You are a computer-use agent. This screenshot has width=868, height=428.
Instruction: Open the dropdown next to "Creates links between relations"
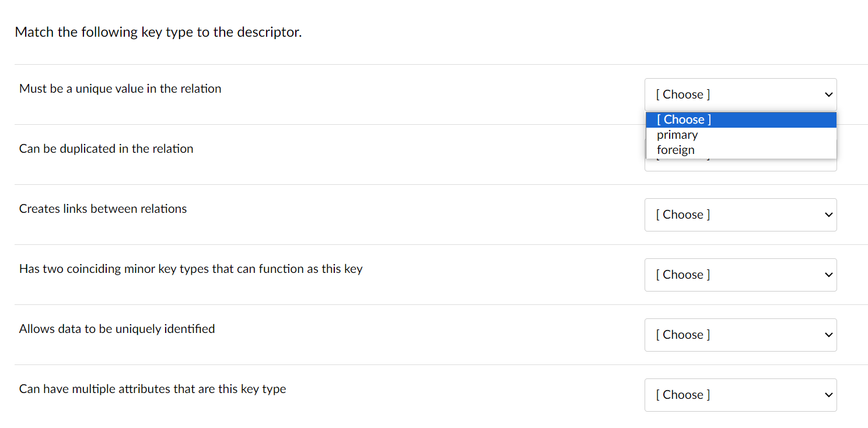[740, 215]
